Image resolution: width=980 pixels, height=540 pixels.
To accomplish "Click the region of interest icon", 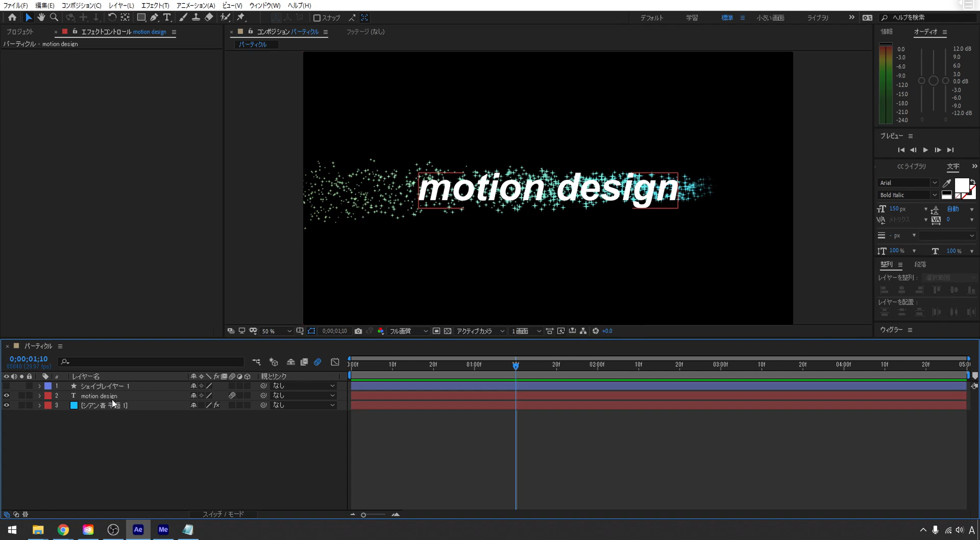I will [436, 331].
